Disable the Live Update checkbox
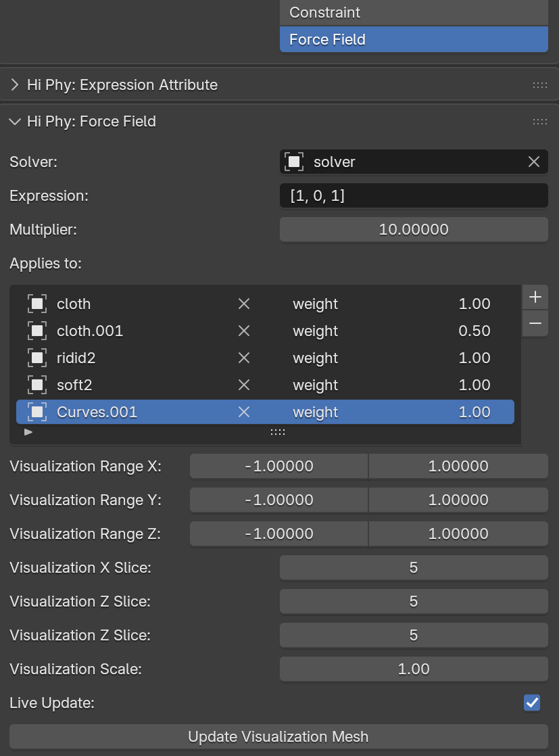The width and height of the screenshot is (559, 756). pos(532,703)
